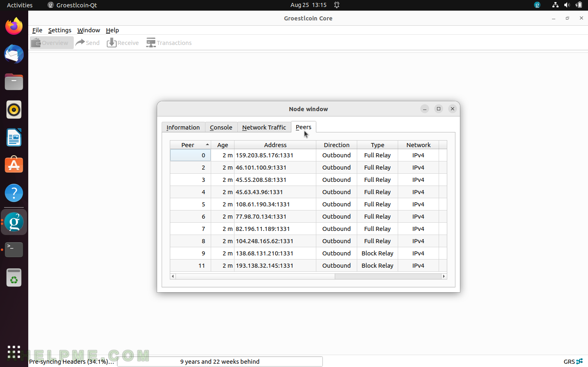Open the Help menu
The image size is (588, 367).
pyautogui.click(x=112, y=30)
